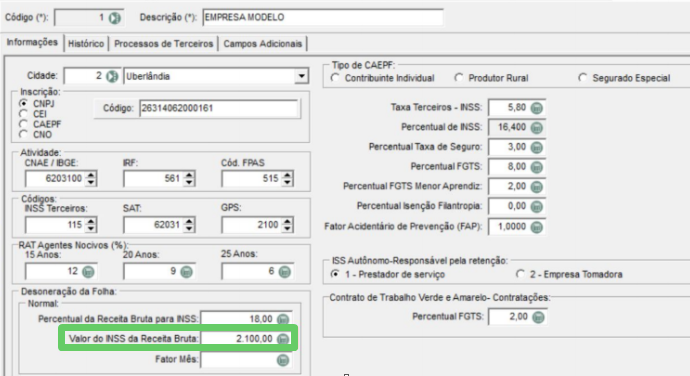Open calculator icon for Fator Mês field
The height and width of the screenshot is (376, 690).
pos(283,360)
